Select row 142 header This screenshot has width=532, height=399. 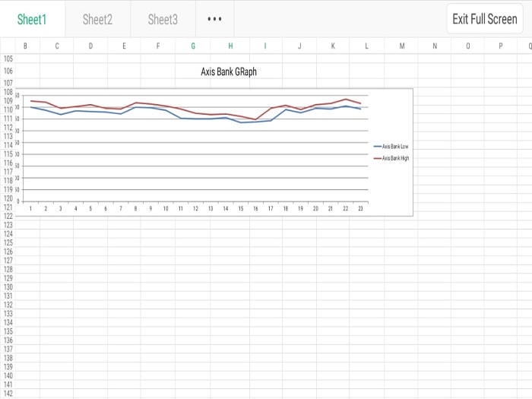8,393
